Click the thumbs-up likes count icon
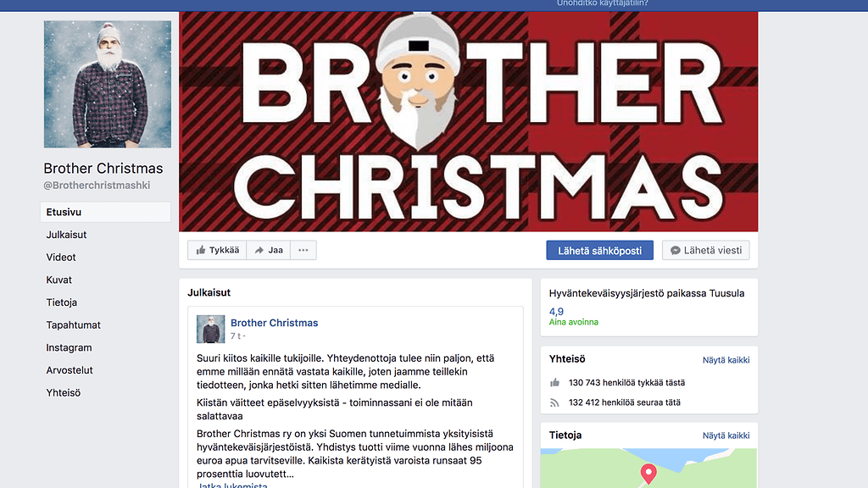Image resolution: width=868 pixels, height=488 pixels. (x=554, y=382)
